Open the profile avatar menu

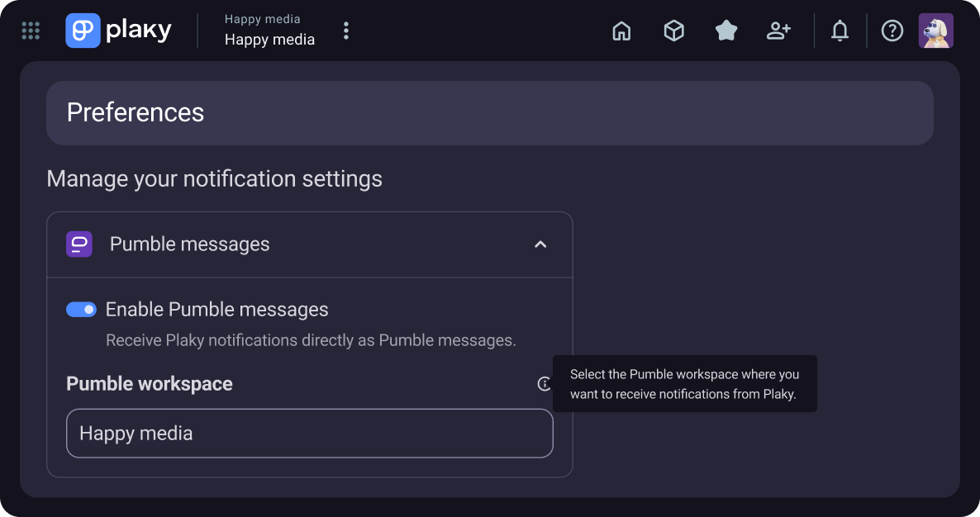935,31
